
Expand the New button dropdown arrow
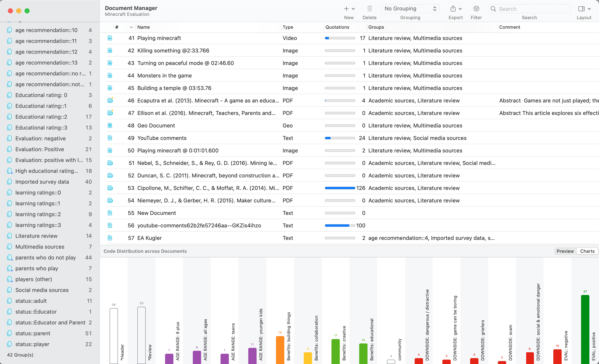[353, 9]
